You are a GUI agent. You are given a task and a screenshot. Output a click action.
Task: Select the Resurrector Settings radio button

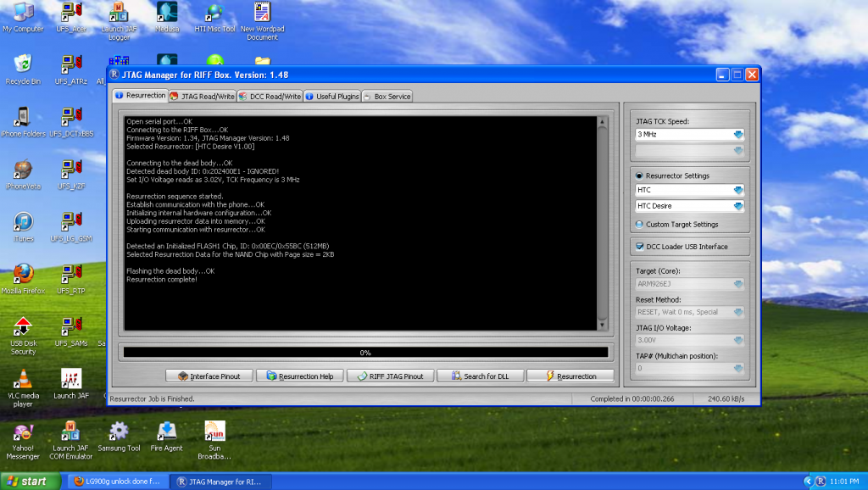coord(639,175)
